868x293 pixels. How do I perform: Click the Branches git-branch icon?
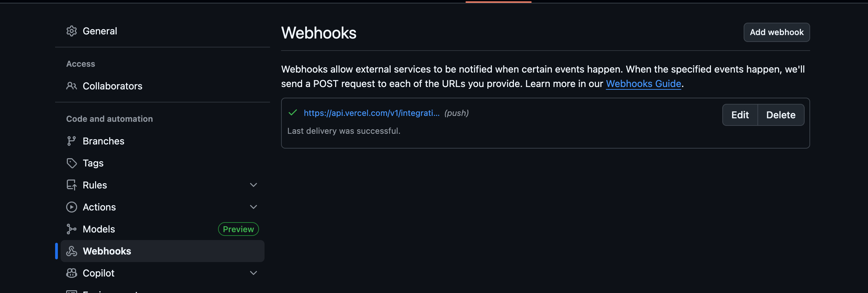coord(72,141)
